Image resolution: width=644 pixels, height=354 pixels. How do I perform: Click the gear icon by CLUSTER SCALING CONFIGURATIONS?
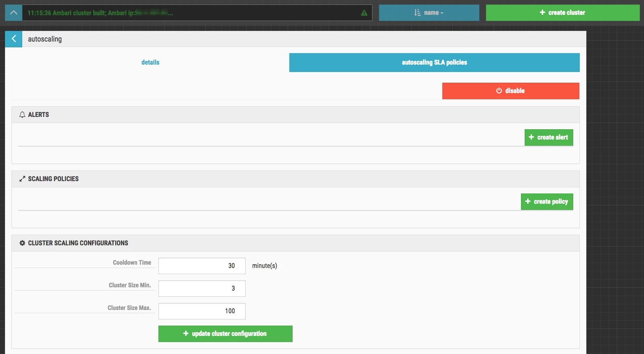(22, 243)
